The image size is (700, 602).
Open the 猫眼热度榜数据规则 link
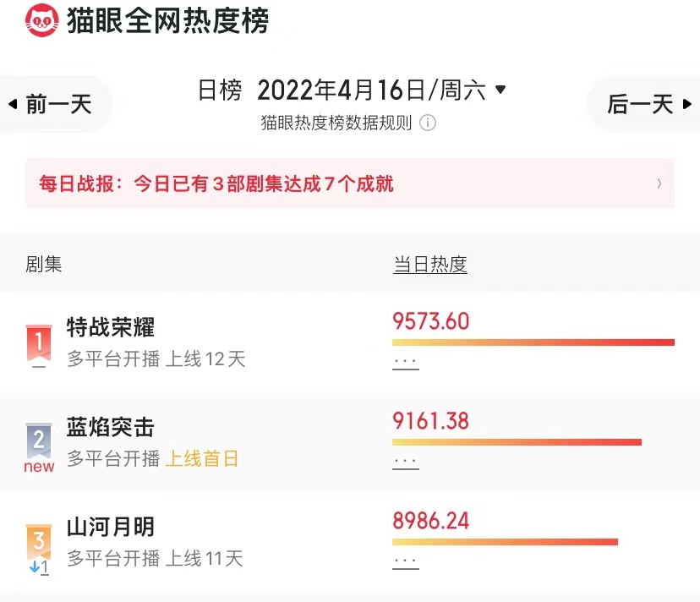tap(336, 123)
